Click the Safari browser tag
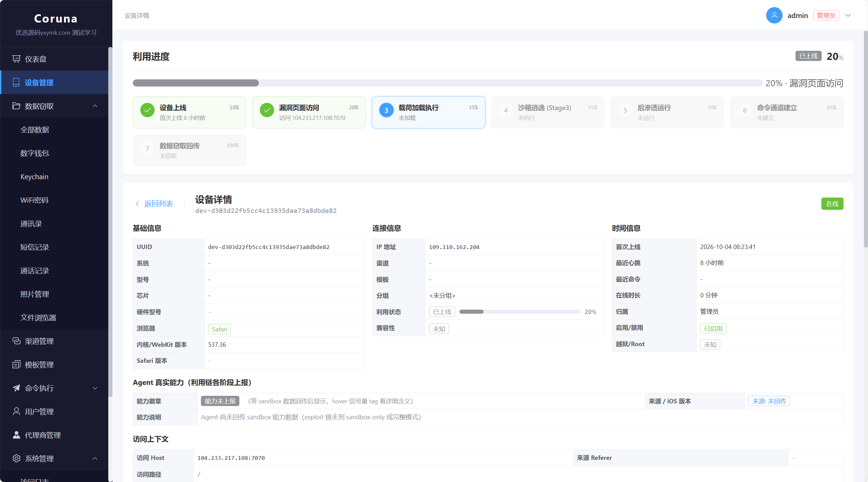 tap(219, 329)
